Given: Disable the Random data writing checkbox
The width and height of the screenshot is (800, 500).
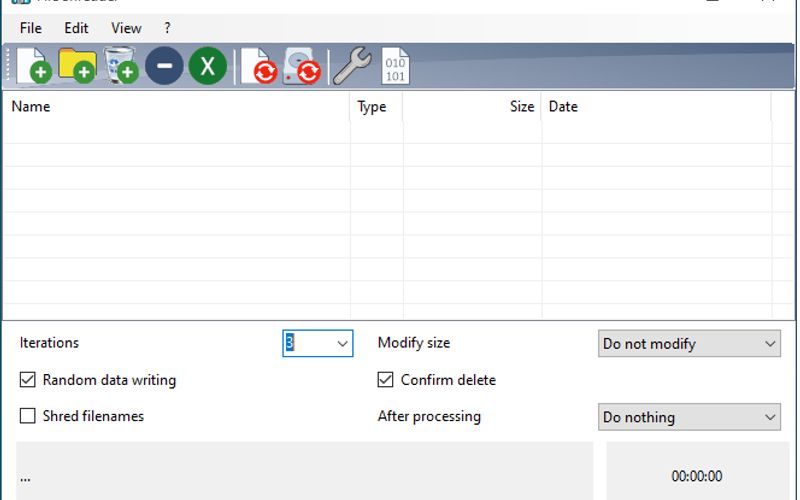Looking at the screenshot, I should (x=28, y=380).
